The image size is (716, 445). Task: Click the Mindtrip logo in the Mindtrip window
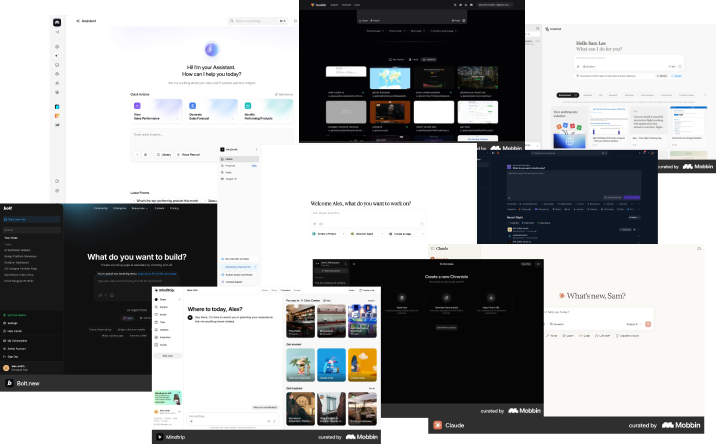point(164,290)
